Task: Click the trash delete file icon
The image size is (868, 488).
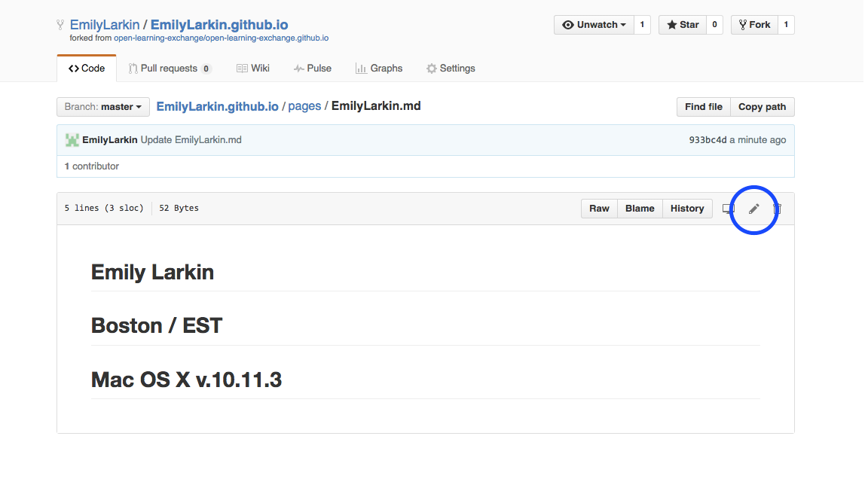Action: (778, 209)
